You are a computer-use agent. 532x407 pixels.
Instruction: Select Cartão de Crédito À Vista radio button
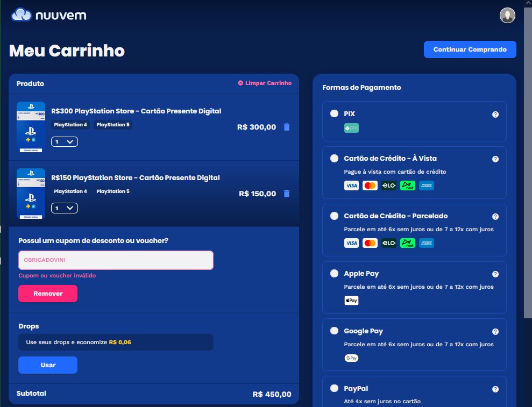point(334,158)
